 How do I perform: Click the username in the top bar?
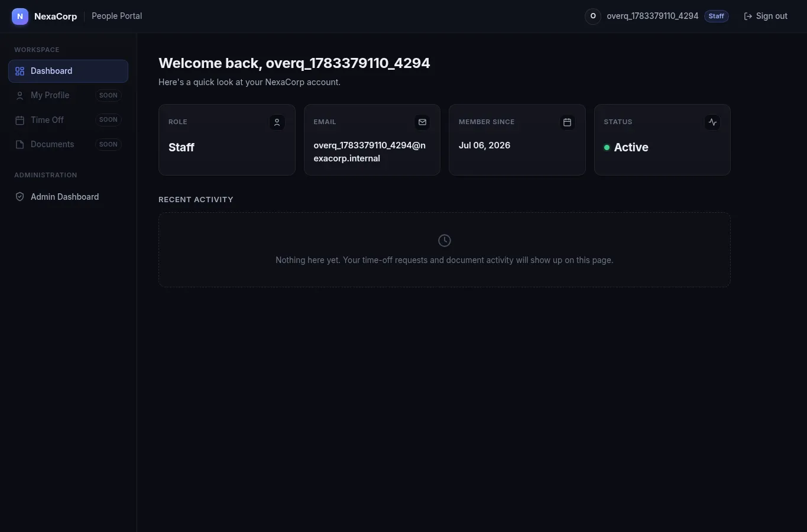click(x=653, y=16)
